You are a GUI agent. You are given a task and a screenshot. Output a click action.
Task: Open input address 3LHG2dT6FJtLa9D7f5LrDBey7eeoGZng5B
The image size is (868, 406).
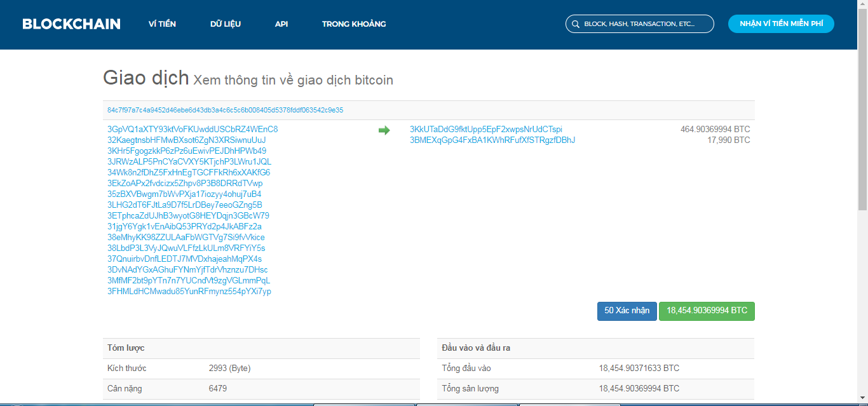point(185,205)
